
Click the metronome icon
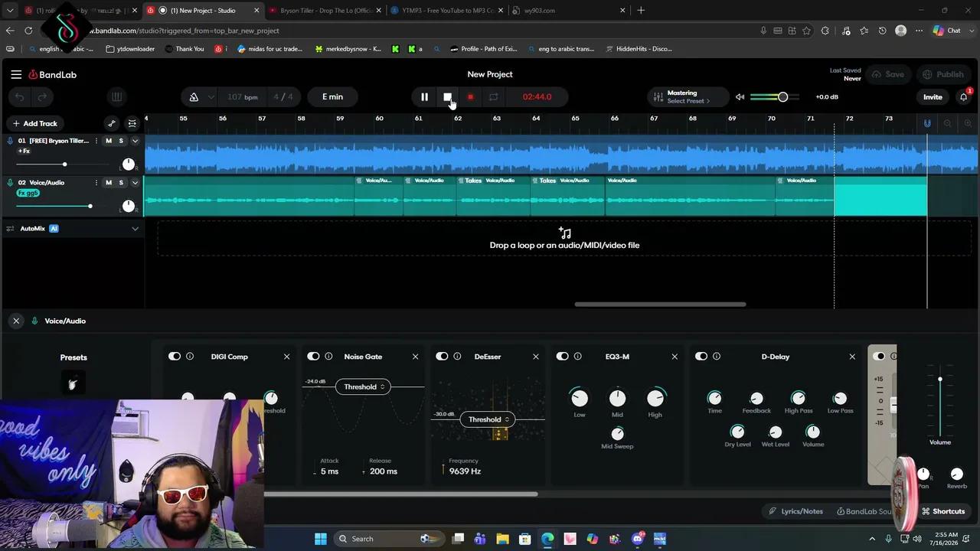[x=194, y=97]
